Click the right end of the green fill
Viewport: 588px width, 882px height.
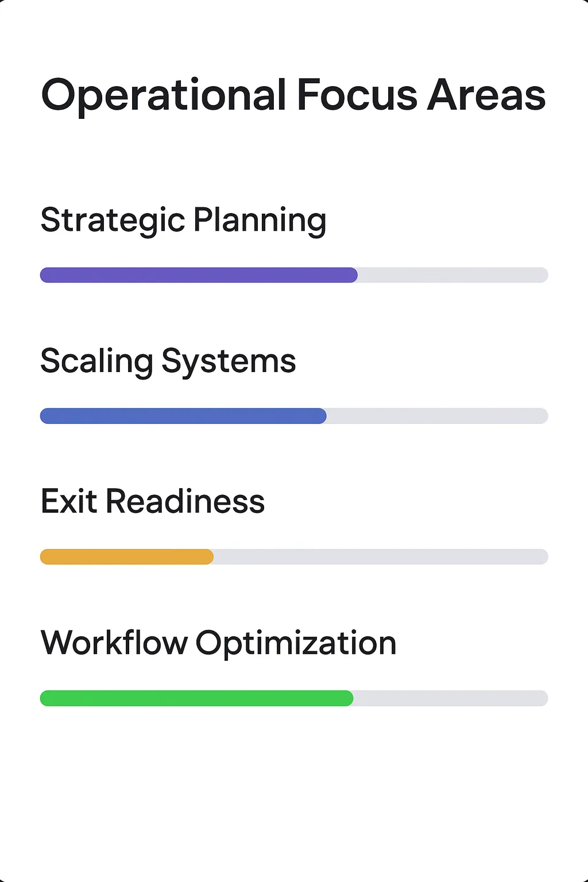coord(347,698)
